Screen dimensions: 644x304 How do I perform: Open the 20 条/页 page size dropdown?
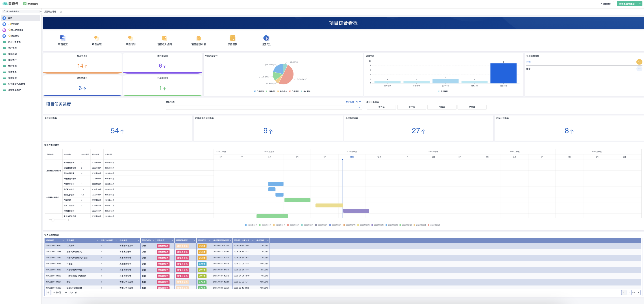(x=60, y=293)
